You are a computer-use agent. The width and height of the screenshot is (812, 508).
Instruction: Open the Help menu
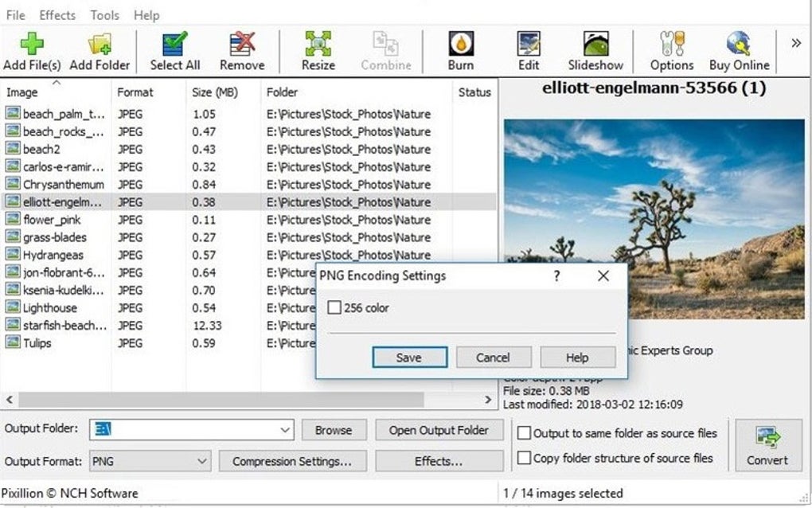(146, 15)
